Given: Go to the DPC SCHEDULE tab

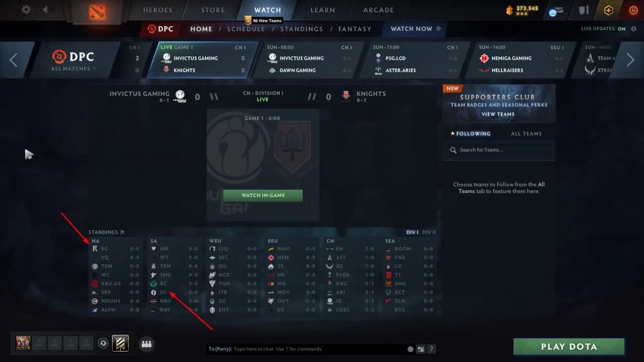Looking at the screenshot, I should click(x=246, y=29).
